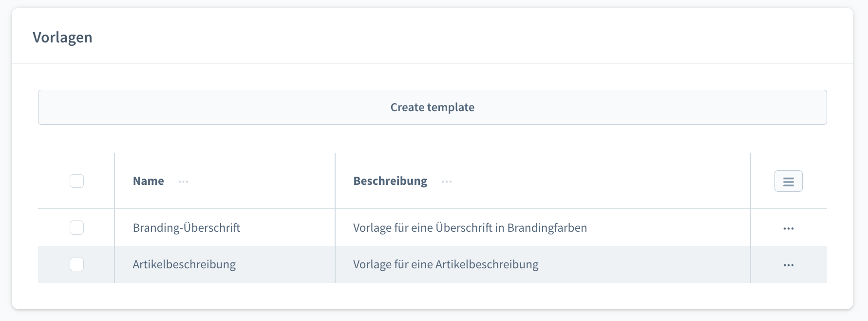This screenshot has width=868, height=321.
Task: Tick the Artikelbeschreibung row checkbox
Action: point(76,264)
